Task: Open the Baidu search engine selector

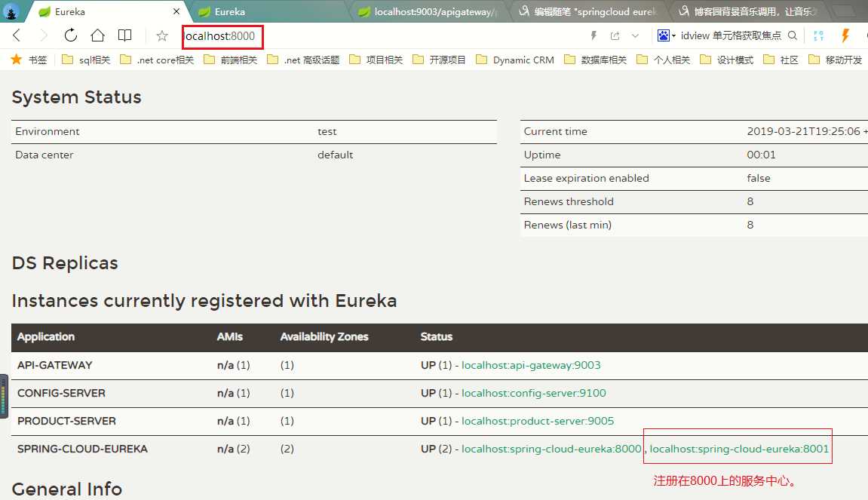Action: coord(666,36)
